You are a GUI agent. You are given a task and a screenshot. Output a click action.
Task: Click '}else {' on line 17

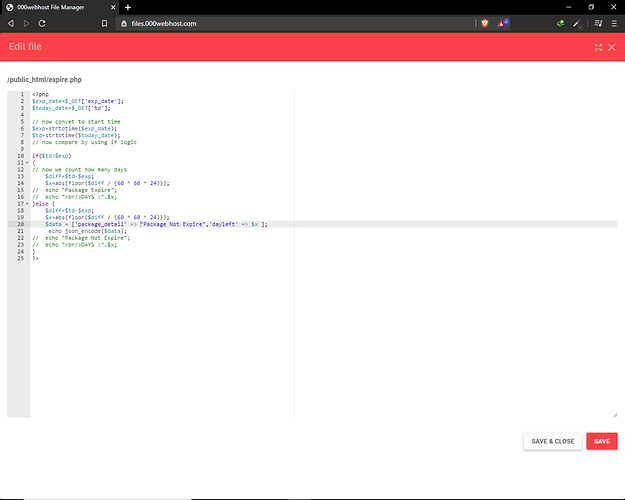[43, 204]
